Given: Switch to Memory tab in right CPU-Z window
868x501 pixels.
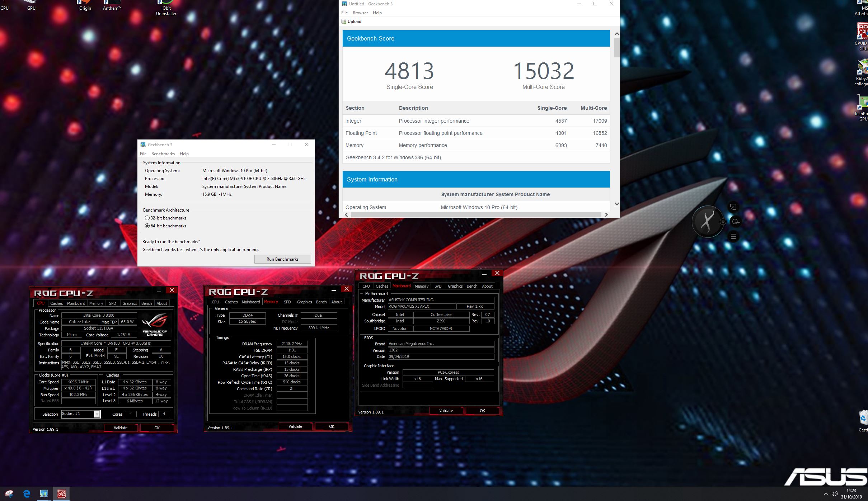Looking at the screenshot, I should click(x=421, y=286).
